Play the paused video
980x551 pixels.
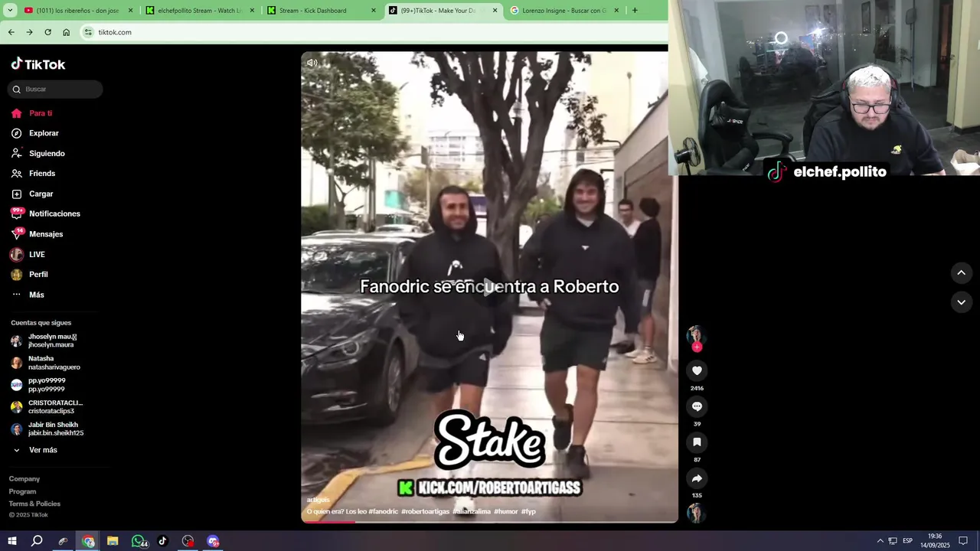click(489, 286)
